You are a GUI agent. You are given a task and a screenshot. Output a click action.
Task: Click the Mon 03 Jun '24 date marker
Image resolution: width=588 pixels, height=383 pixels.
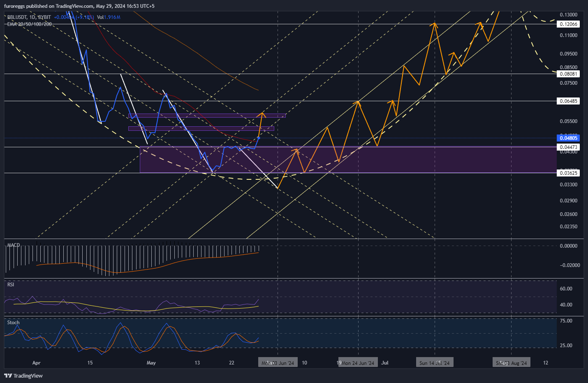tap(278, 363)
